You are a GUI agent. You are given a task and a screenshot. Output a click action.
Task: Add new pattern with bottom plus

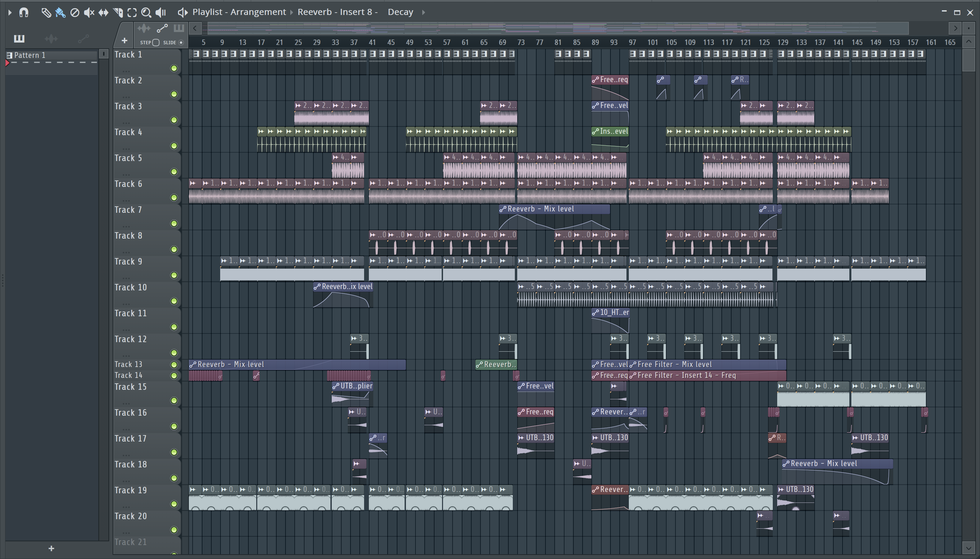click(x=51, y=548)
